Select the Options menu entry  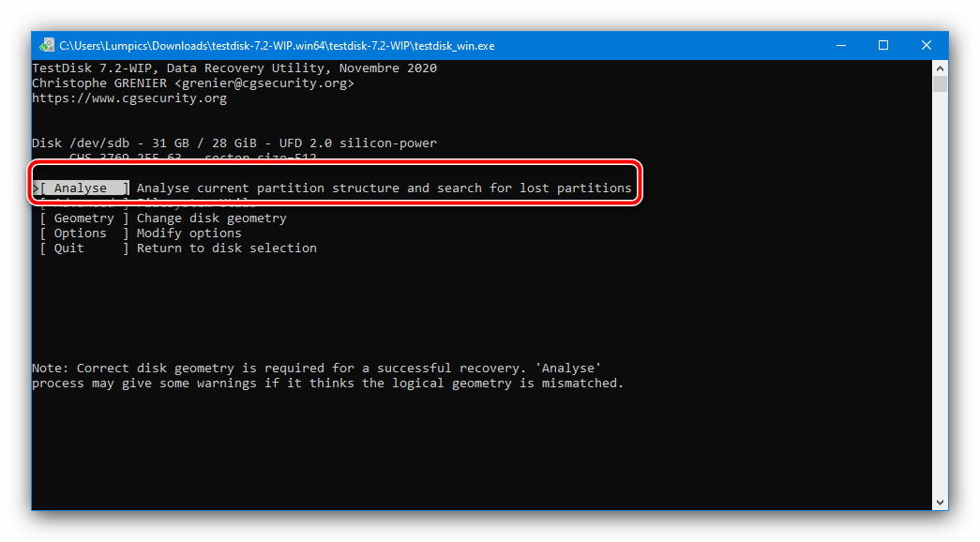[x=81, y=233]
